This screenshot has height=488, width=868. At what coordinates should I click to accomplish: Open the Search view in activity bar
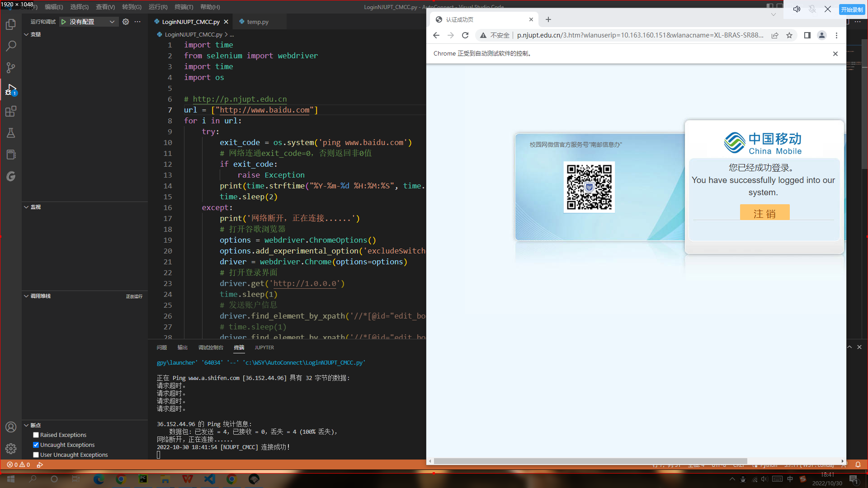11,46
